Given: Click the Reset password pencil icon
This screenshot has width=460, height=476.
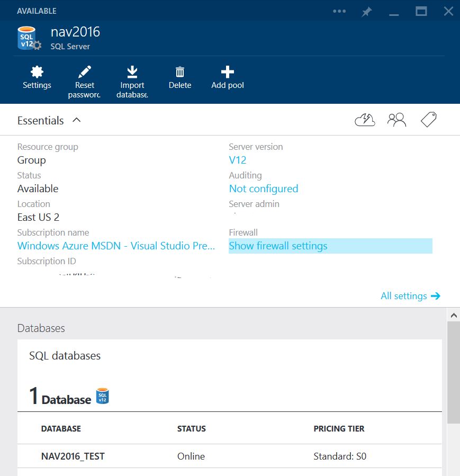Looking at the screenshot, I should coord(85,72).
